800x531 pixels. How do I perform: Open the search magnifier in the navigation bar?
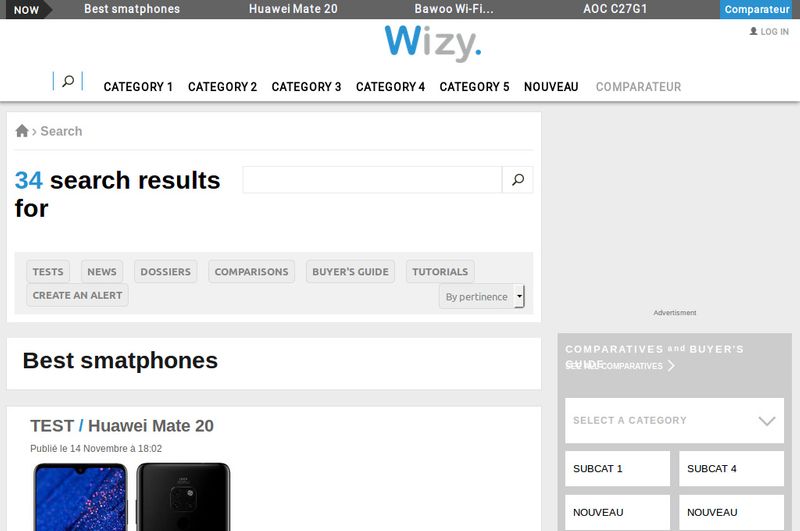click(68, 81)
